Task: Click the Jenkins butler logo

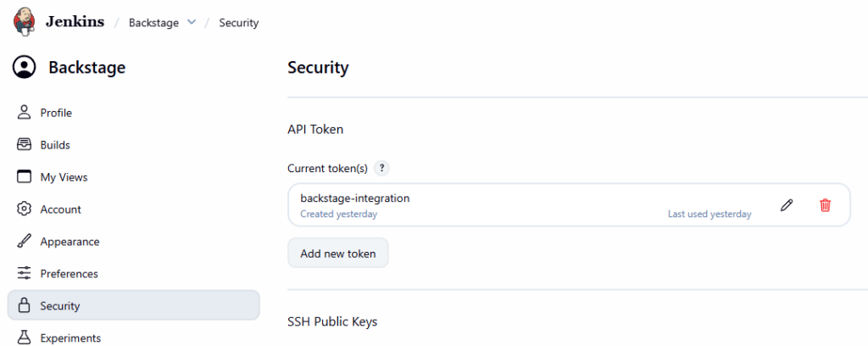Action: (25, 21)
